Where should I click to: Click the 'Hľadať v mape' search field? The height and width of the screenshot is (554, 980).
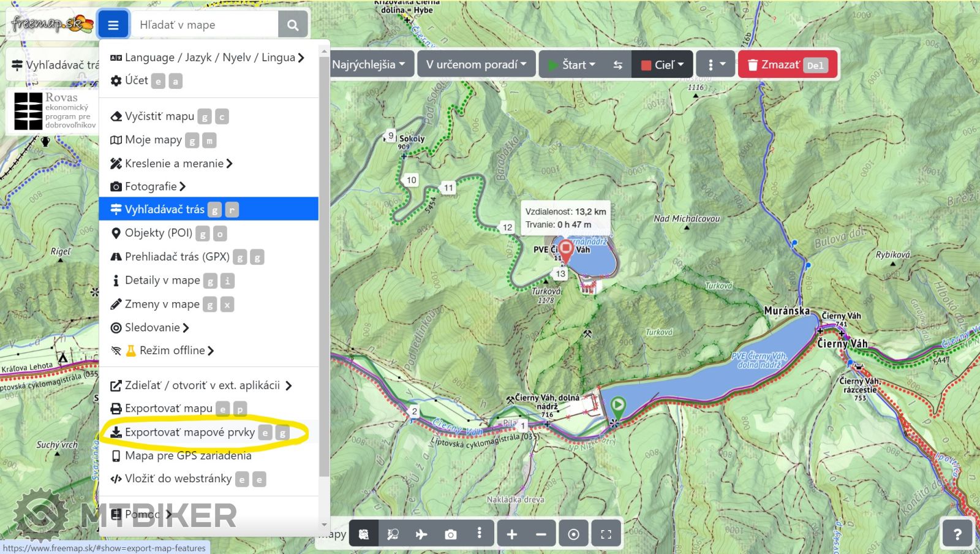coord(205,25)
